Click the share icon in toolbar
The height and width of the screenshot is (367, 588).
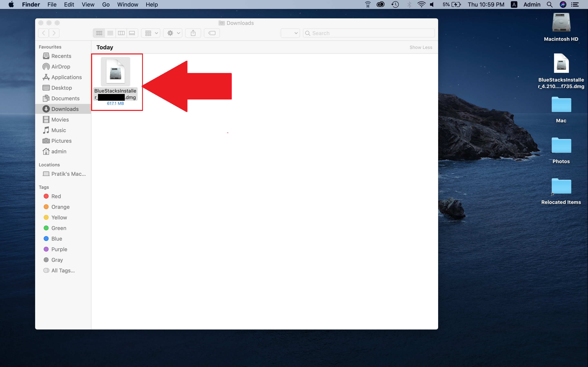[193, 33]
